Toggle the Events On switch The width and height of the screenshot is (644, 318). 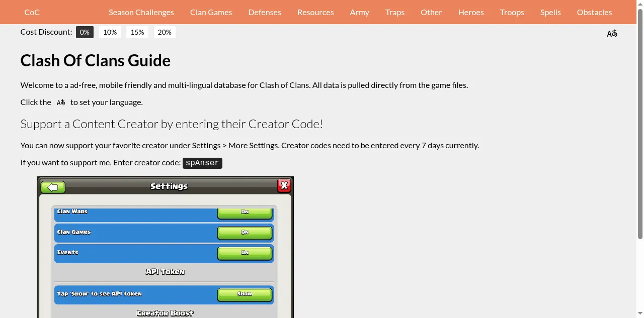click(245, 253)
